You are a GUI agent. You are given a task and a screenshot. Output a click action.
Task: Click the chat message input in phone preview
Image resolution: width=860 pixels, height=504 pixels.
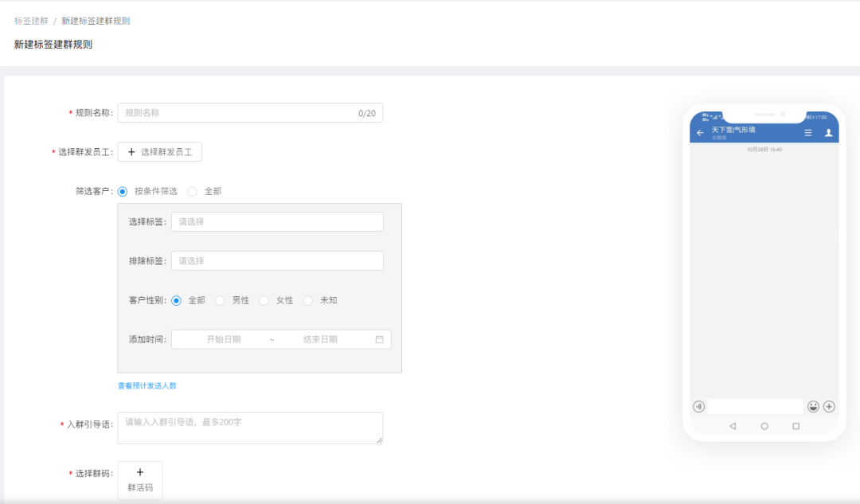(755, 406)
